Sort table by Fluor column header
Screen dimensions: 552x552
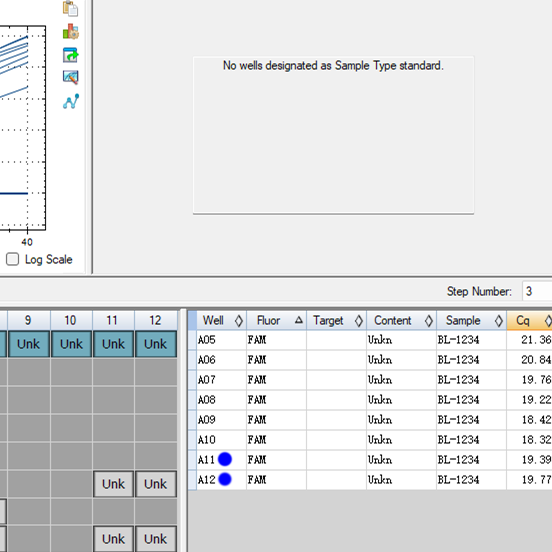276,320
